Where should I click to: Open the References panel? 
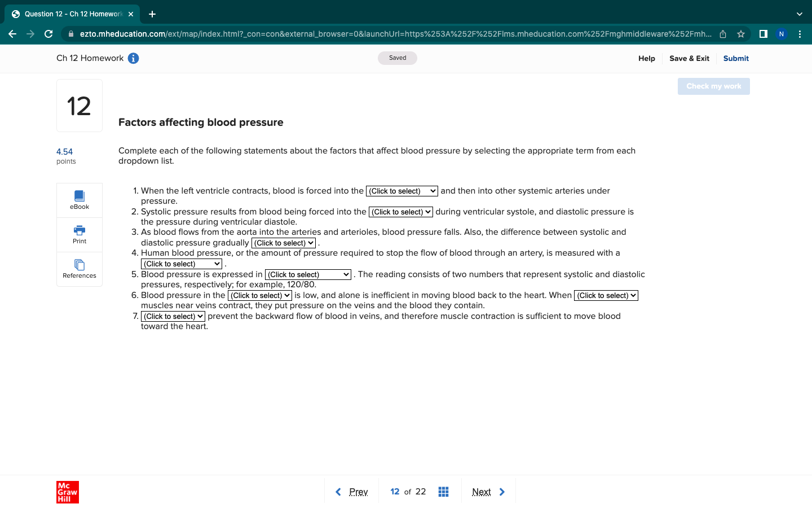click(x=80, y=269)
